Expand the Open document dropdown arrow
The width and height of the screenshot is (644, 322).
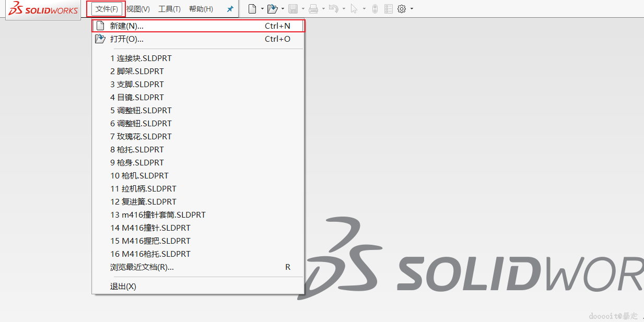(283, 9)
